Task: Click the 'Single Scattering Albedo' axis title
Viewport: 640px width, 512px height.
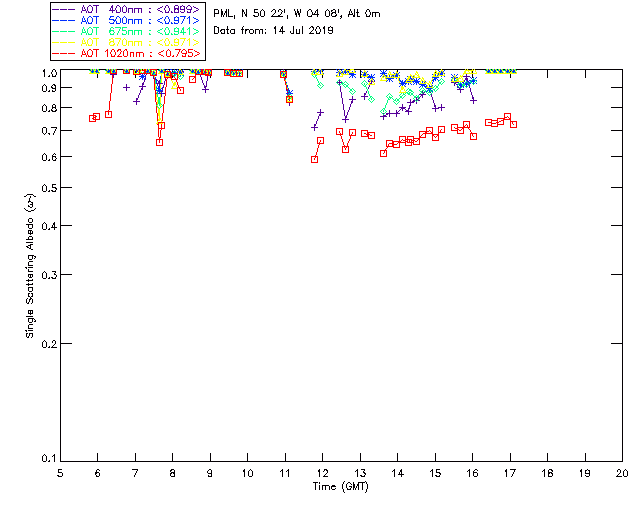Action: [x=30, y=266]
